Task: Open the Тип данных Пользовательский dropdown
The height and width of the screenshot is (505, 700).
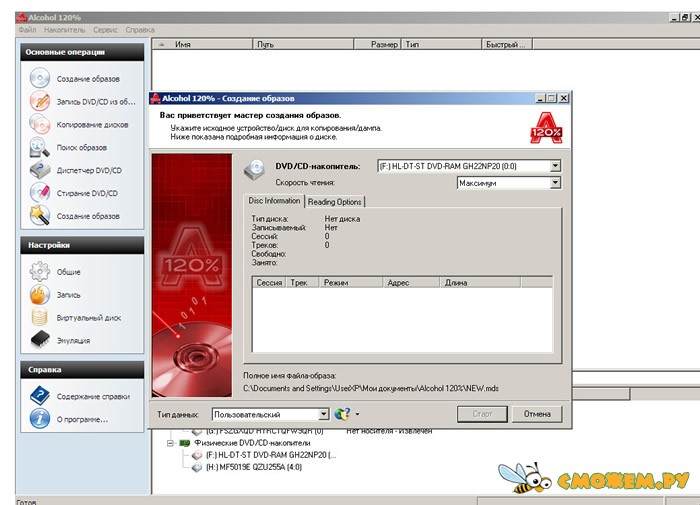Action: 324,414
